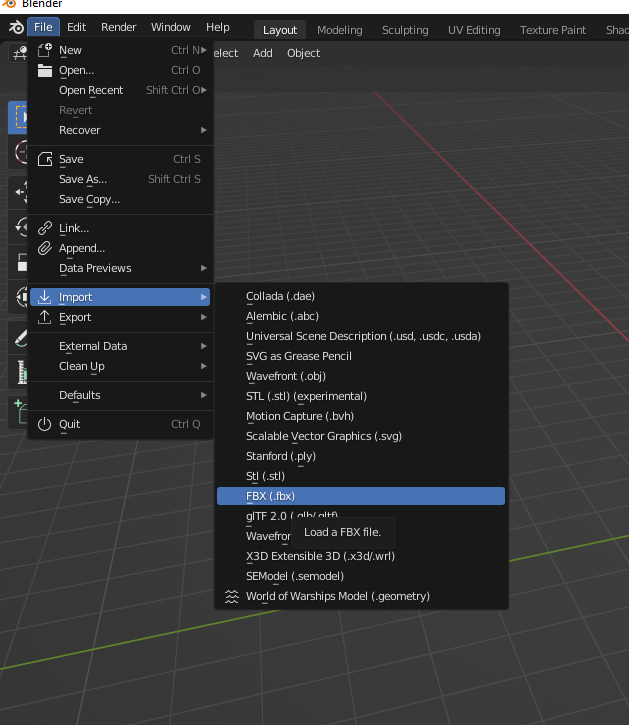Expand the Import submenu arrow

click(204, 297)
